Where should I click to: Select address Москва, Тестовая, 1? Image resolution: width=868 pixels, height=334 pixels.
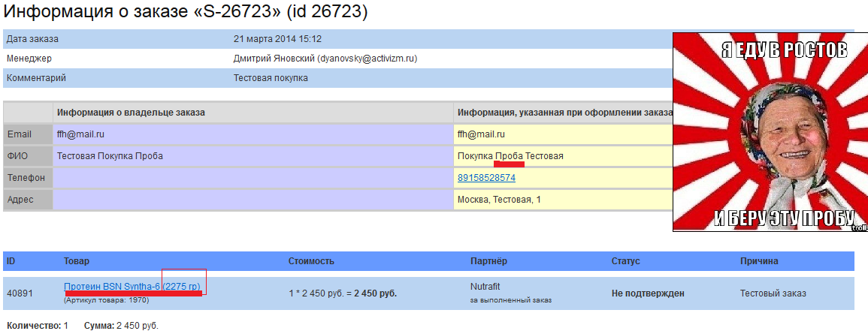pyautogui.click(x=499, y=200)
